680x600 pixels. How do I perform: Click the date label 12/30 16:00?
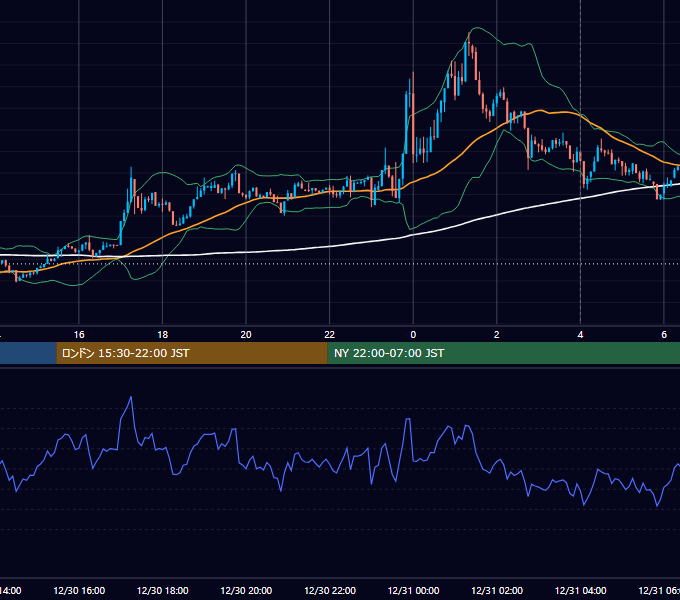[79, 590]
